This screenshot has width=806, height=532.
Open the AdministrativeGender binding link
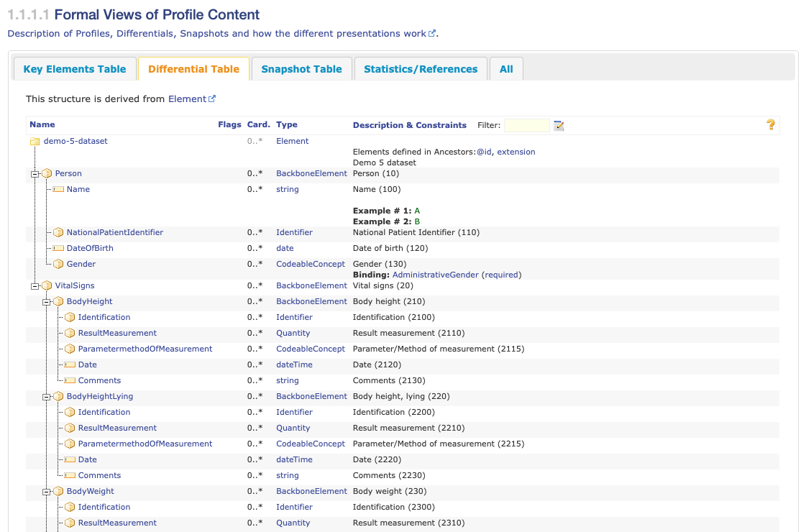(435, 275)
